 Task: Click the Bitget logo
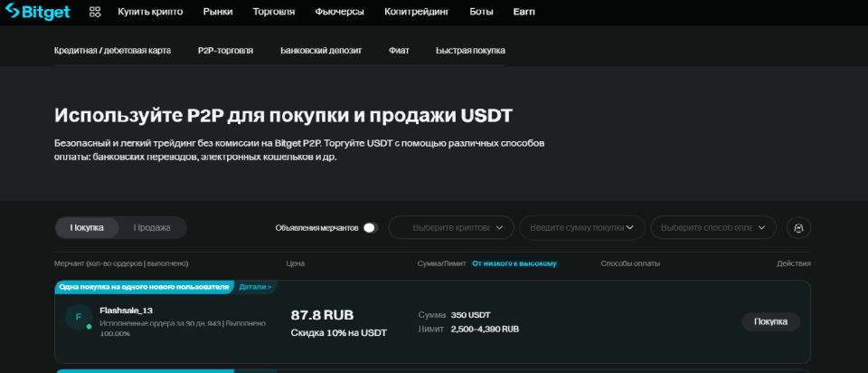click(37, 11)
